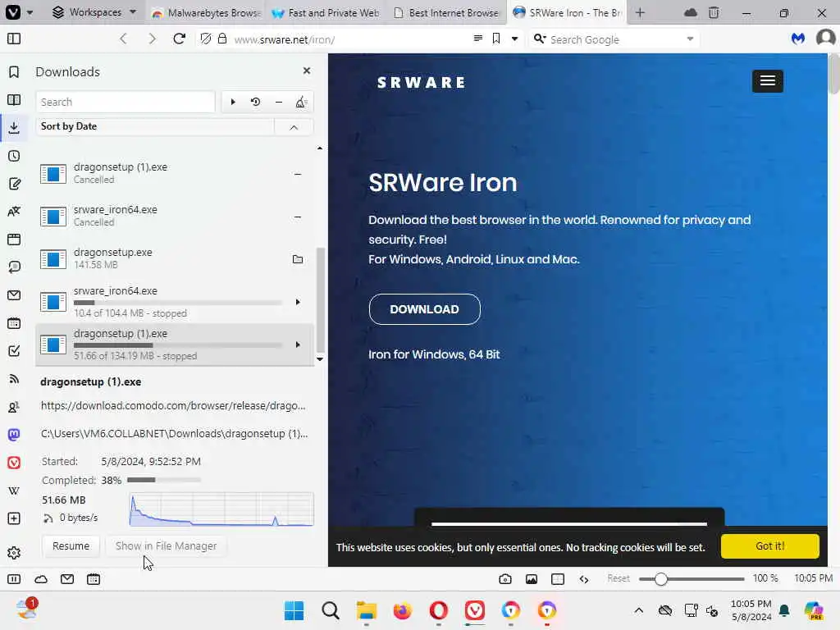Open the closed tabs trash icon

pyautogui.click(x=714, y=12)
